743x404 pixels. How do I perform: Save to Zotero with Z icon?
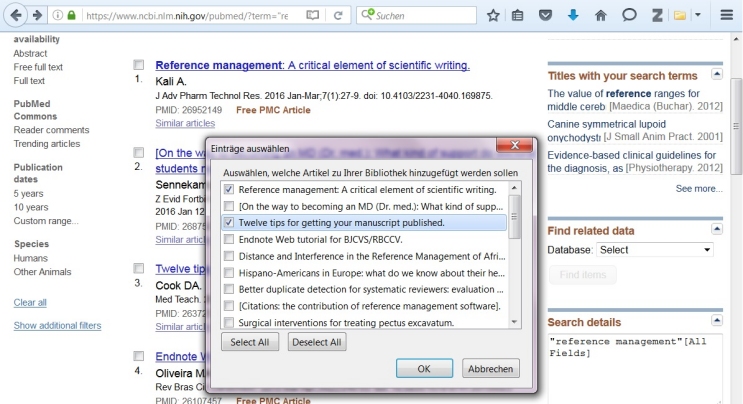657,15
